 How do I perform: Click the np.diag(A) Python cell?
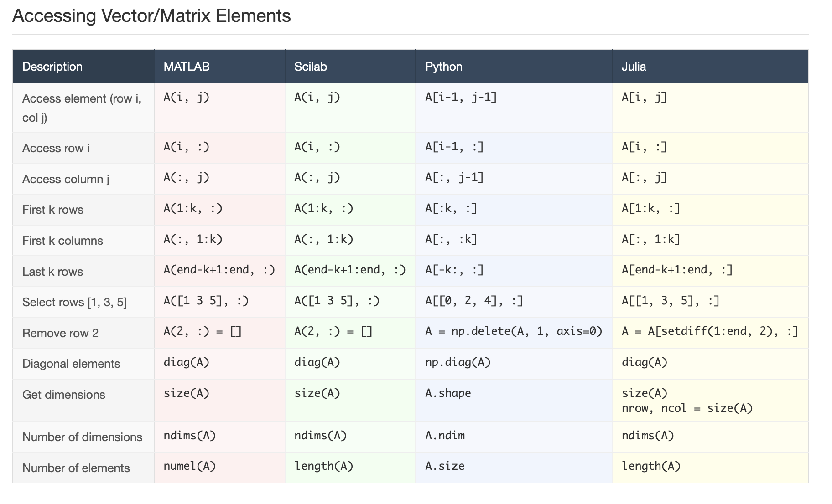pyautogui.click(x=458, y=362)
